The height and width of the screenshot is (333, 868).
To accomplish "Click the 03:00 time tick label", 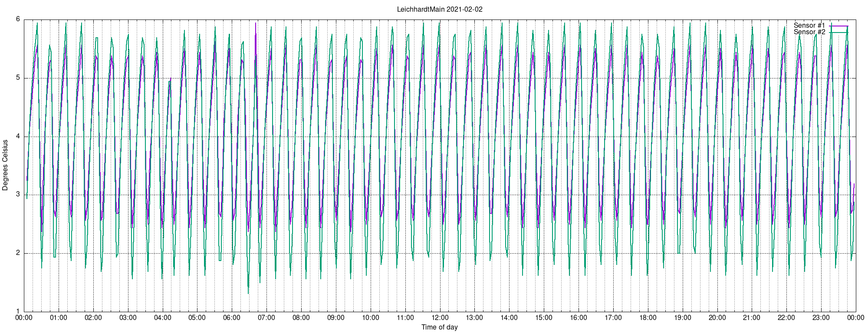I will click(128, 317).
